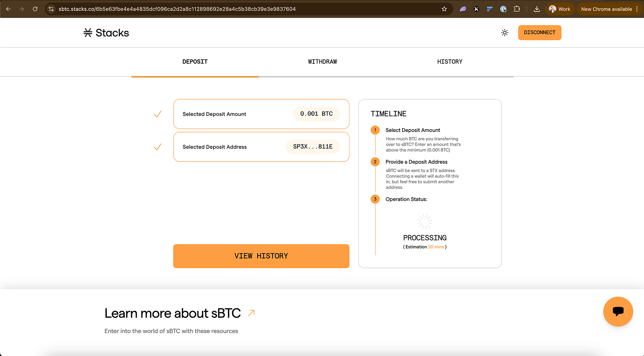Open the chat support bubble
Viewport: 644px width, 356px height.
point(618,312)
